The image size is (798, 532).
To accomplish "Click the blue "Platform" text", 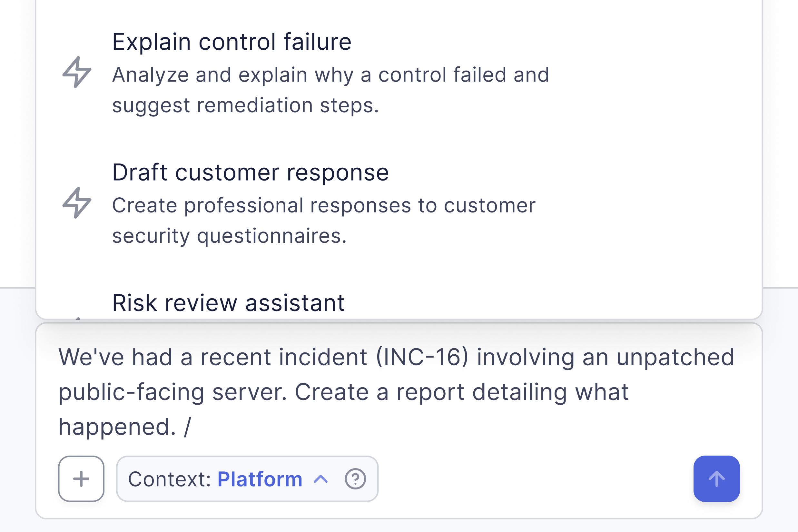I will 260,479.
